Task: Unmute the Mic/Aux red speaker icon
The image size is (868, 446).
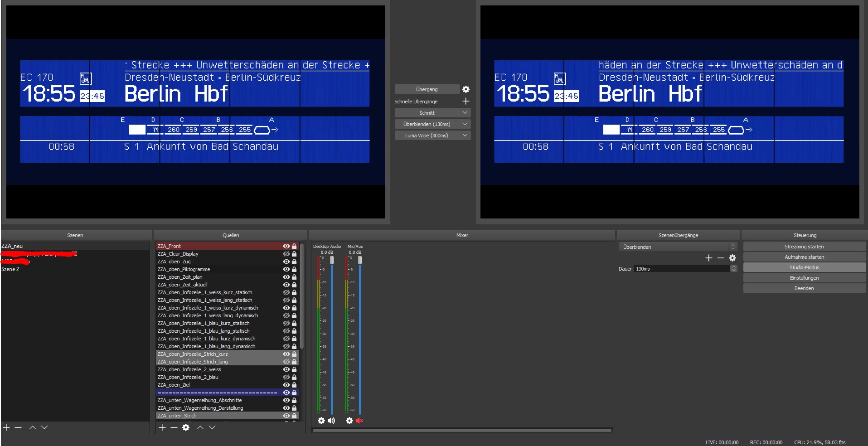Action: point(359,421)
